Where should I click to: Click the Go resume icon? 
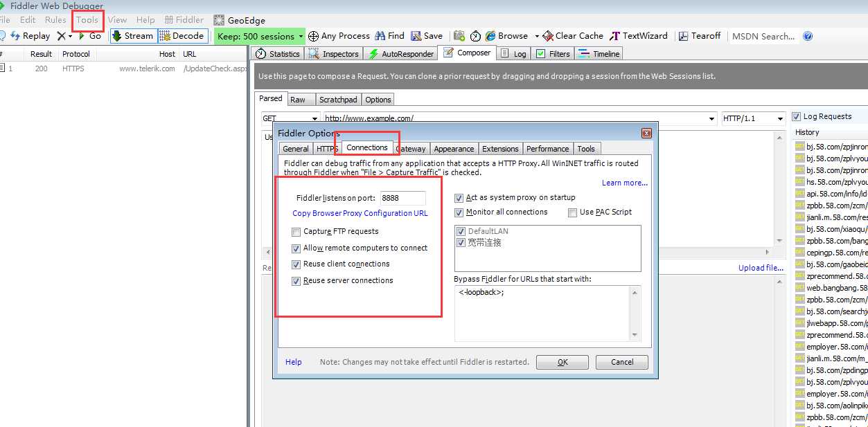pos(82,36)
